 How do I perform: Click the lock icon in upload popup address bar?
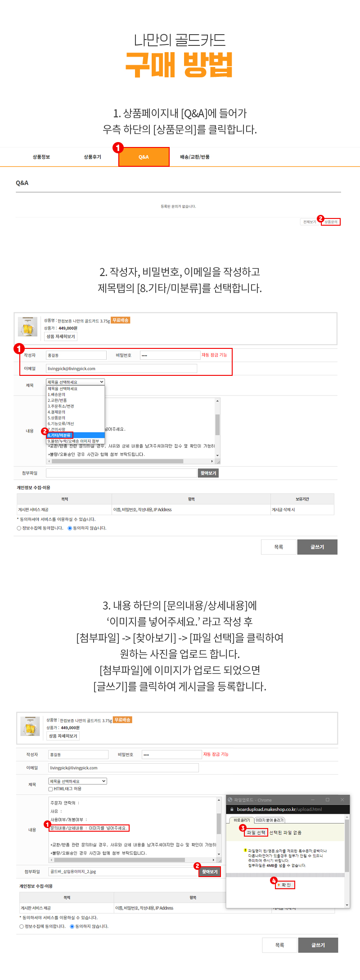(232, 809)
